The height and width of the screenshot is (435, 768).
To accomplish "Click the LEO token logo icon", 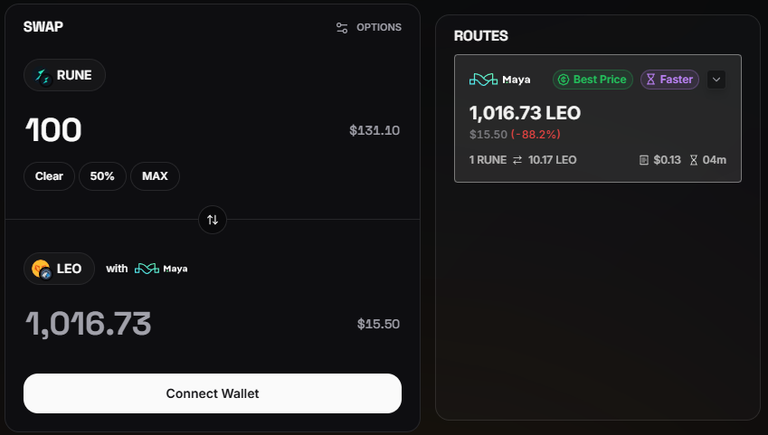I will [x=42, y=269].
